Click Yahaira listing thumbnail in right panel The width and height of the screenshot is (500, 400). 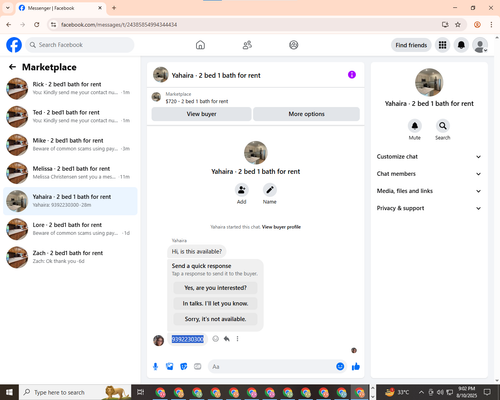(x=429, y=83)
